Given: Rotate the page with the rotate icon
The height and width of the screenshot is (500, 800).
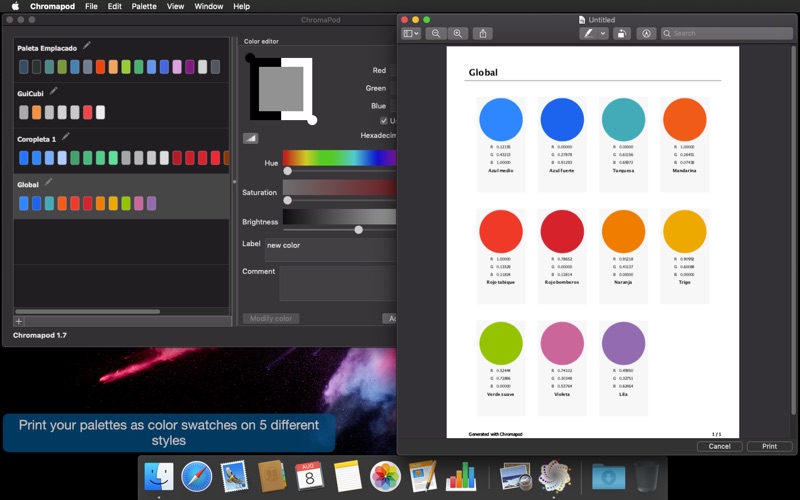Looking at the screenshot, I should [621, 34].
